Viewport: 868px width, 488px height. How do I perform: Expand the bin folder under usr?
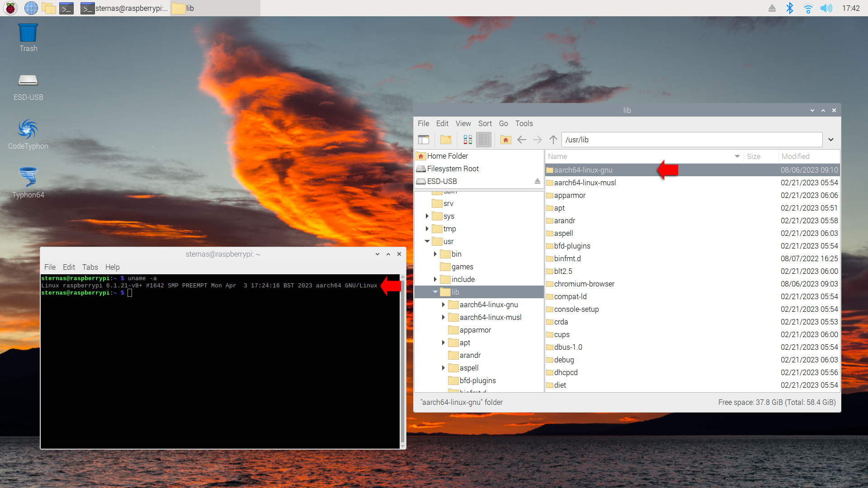(435, 254)
